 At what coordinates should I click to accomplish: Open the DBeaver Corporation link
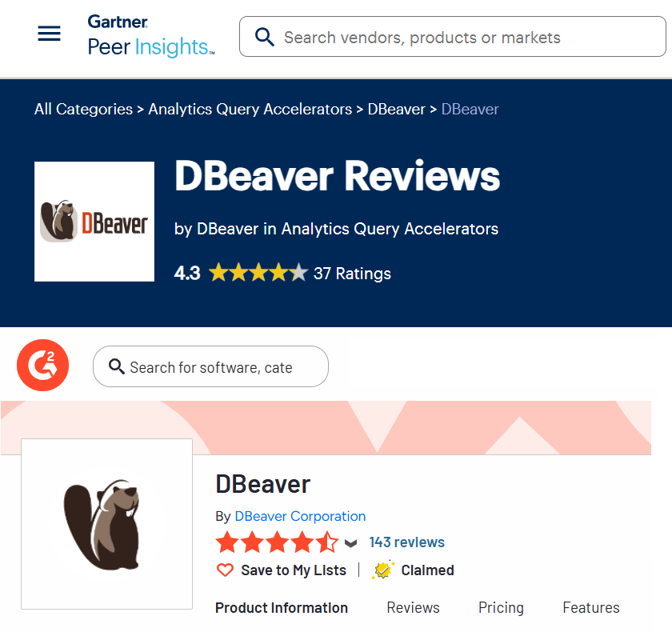pyautogui.click(x=300, y=516)
